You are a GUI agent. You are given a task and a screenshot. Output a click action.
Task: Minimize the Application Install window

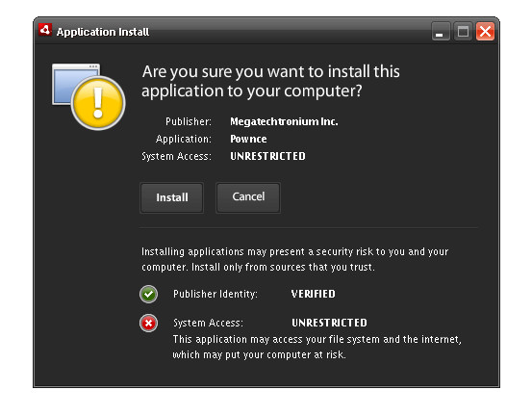[441, 32]
